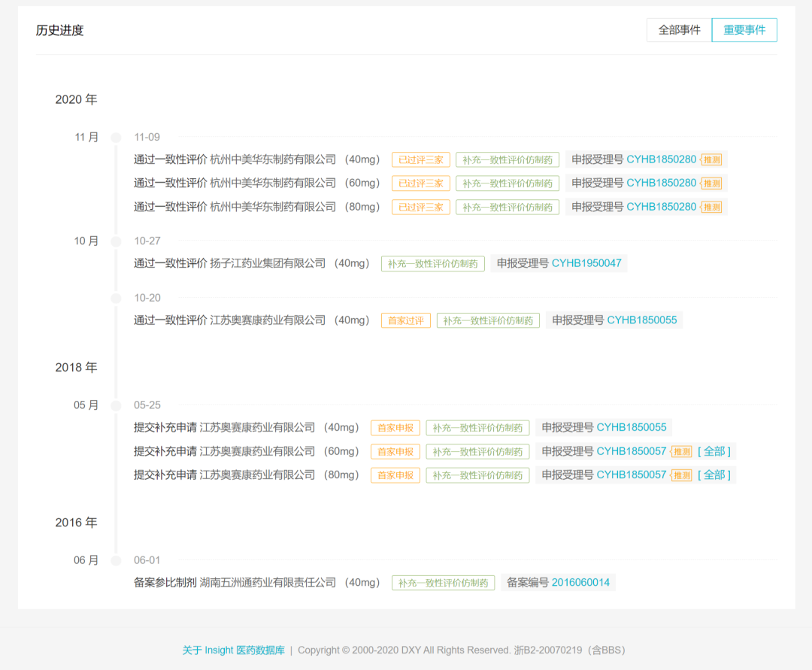812x670 pixels.
Task: Click the 05 月 month label
Action: (86, 405)
